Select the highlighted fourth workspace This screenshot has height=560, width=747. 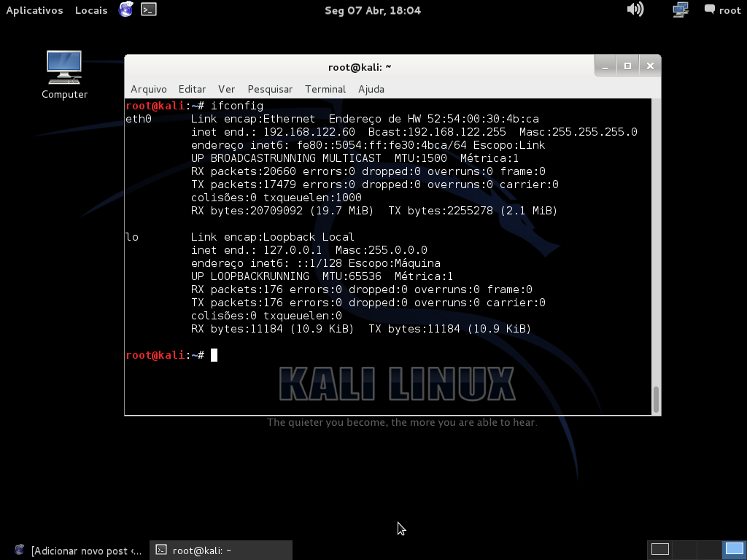pyautogui.click(x=734, y=549)
